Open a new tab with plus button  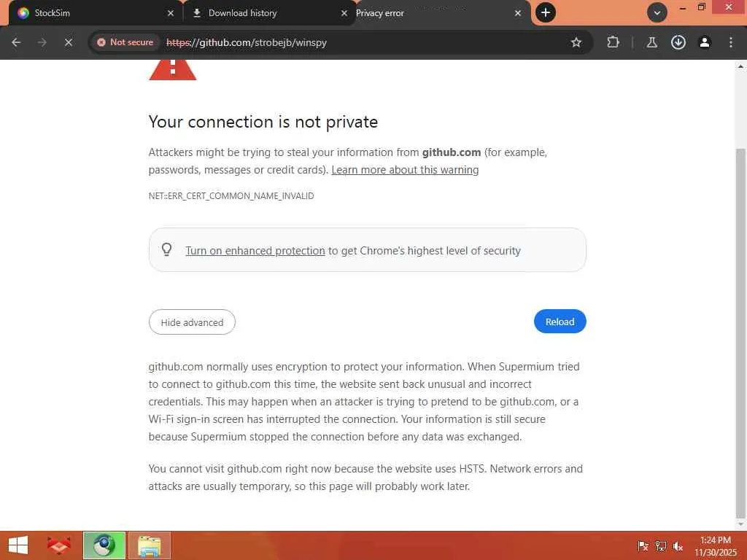coord(545,12)
